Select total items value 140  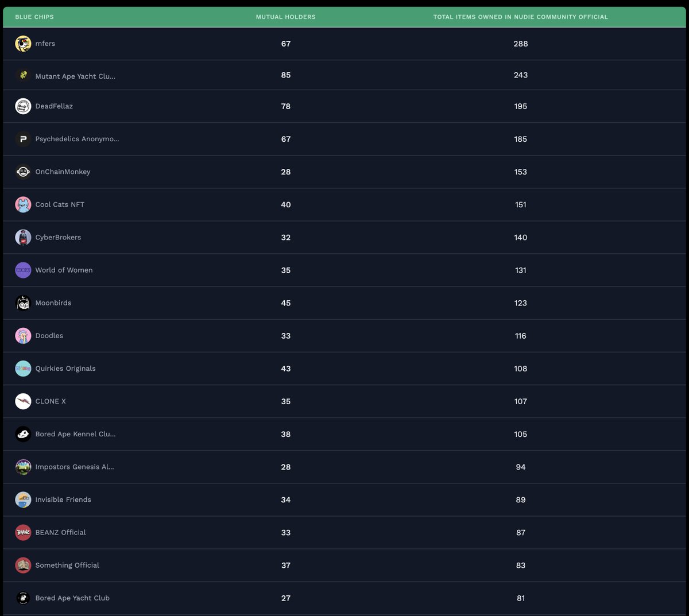pyautogui.click(x=521, y=237)
